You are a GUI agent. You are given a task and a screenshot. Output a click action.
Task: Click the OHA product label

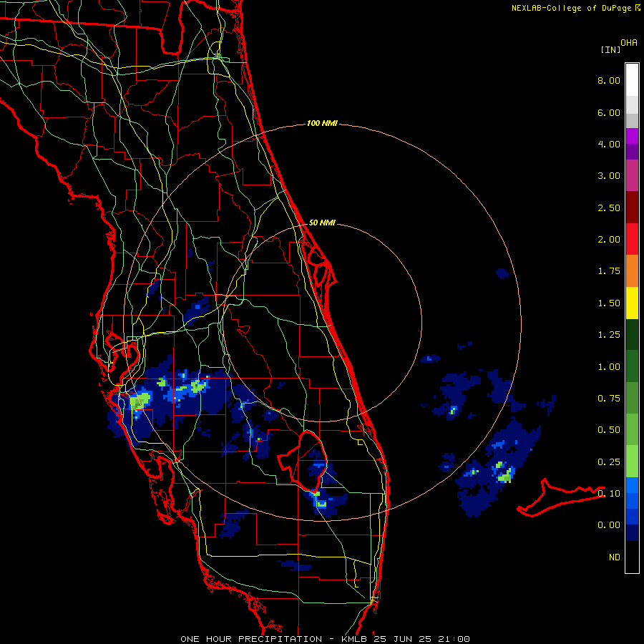tap(629, 43)
